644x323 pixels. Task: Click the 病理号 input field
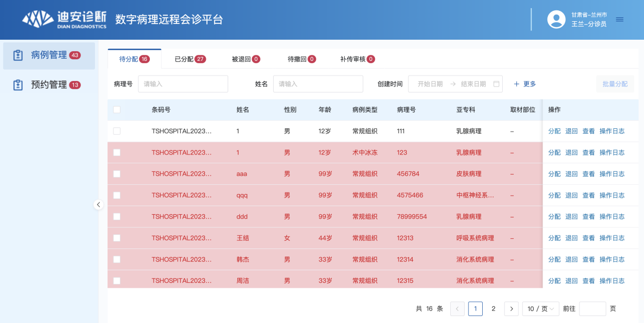[183, 84]
